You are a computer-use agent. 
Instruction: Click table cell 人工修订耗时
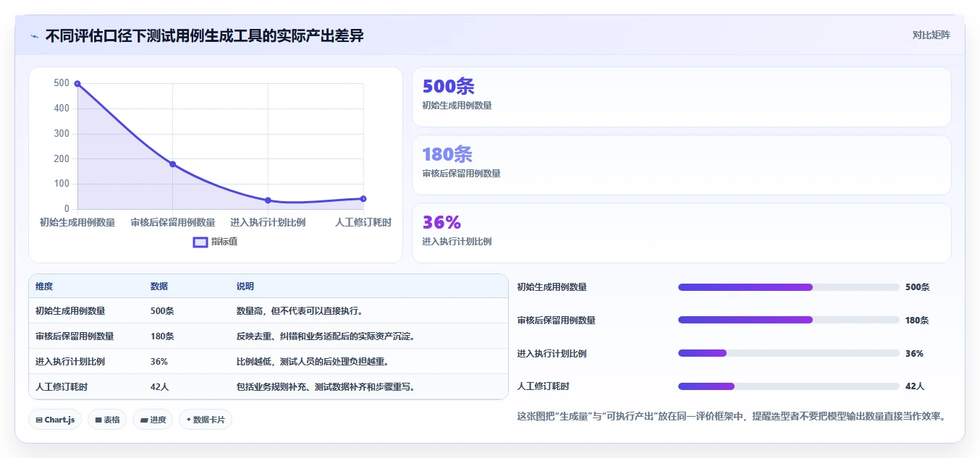click(x=62, y=387)
